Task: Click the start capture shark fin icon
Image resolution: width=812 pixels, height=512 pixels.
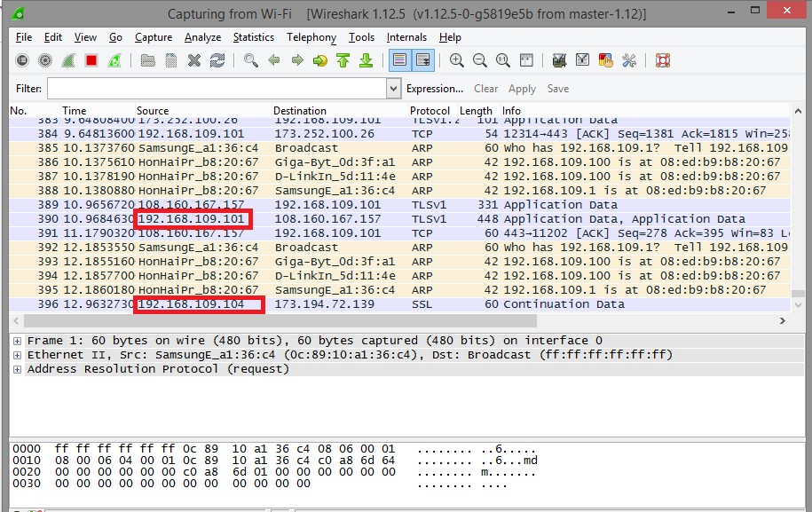Action: click(x=68, y=60)
